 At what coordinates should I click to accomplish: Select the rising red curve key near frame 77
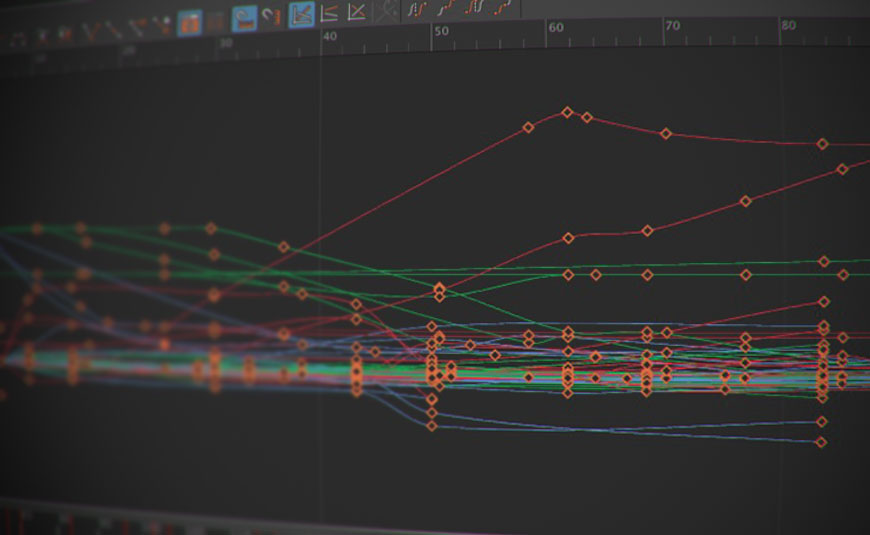pyautogui.click(x=746, y=201)
